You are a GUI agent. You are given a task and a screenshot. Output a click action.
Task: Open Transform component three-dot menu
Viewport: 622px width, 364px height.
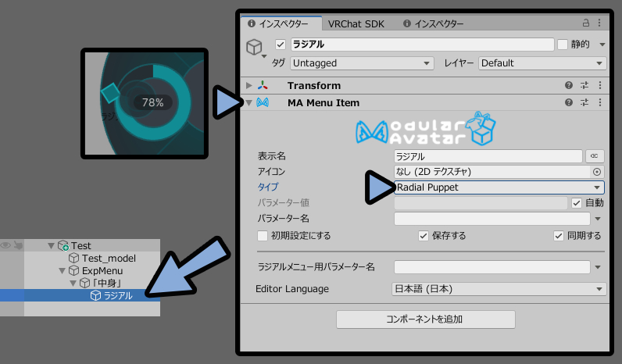tap(600, 85)
